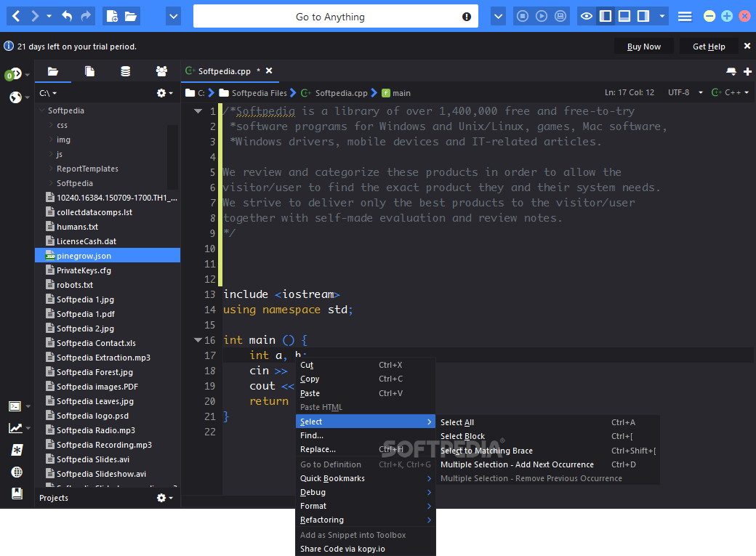Click the globe sync icon in side toolbar
The height and width of the screenshot is (556, 756).
click(x=15, y=97)
